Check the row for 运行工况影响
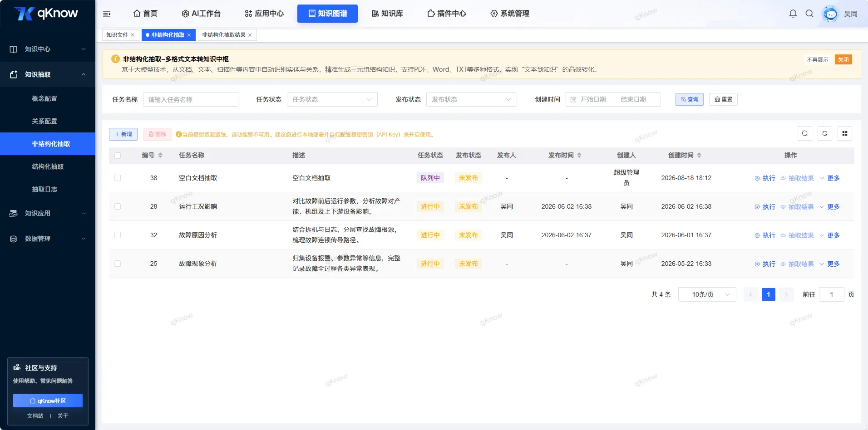 (x=118, y=206)
